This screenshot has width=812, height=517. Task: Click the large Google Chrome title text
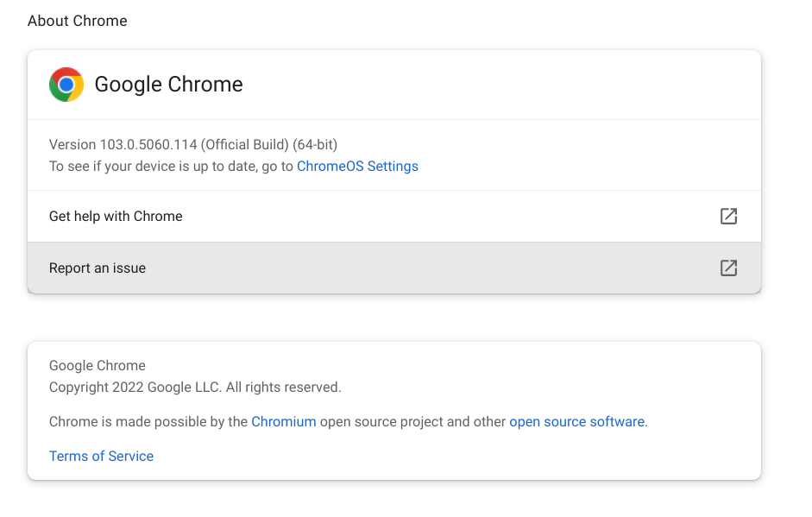[x=168, y=85]
